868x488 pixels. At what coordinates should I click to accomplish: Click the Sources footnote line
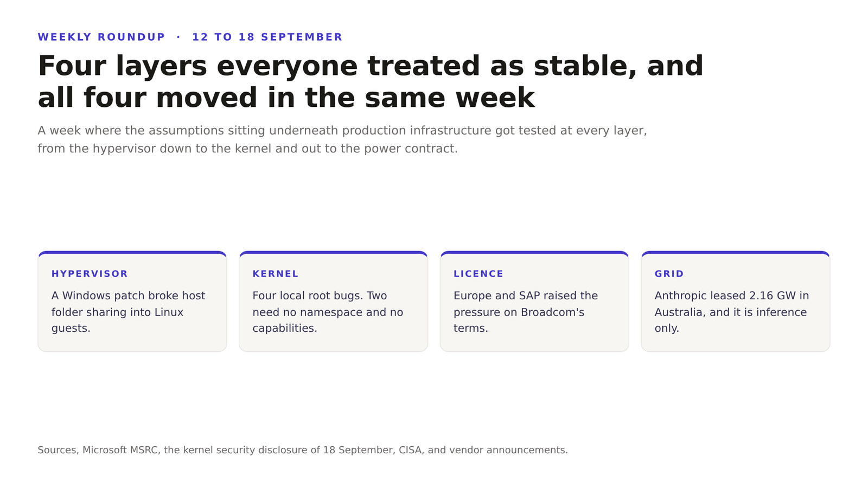point(303,450)
